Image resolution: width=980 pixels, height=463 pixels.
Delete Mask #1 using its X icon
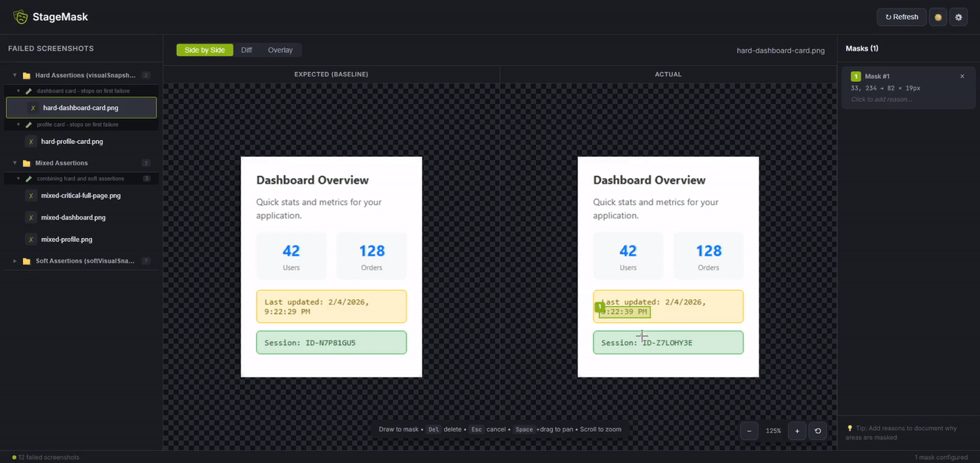pyautogui.click(x=962, y=77)
